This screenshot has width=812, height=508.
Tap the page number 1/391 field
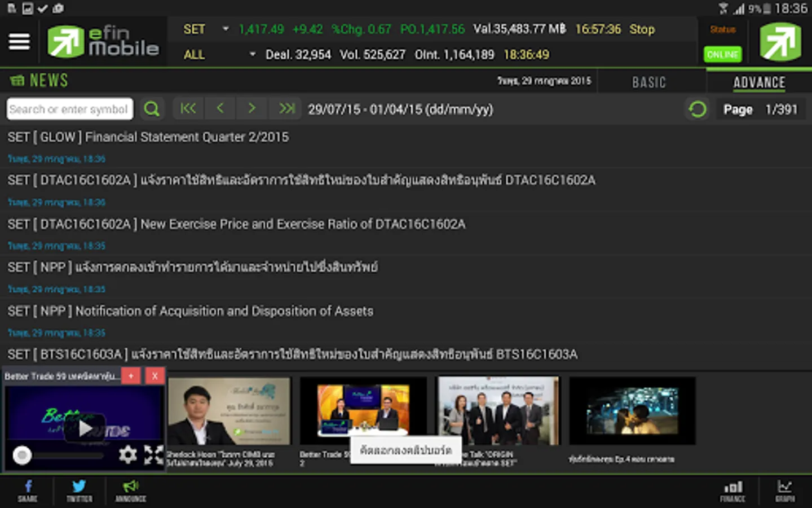click(x=782, y=110)
